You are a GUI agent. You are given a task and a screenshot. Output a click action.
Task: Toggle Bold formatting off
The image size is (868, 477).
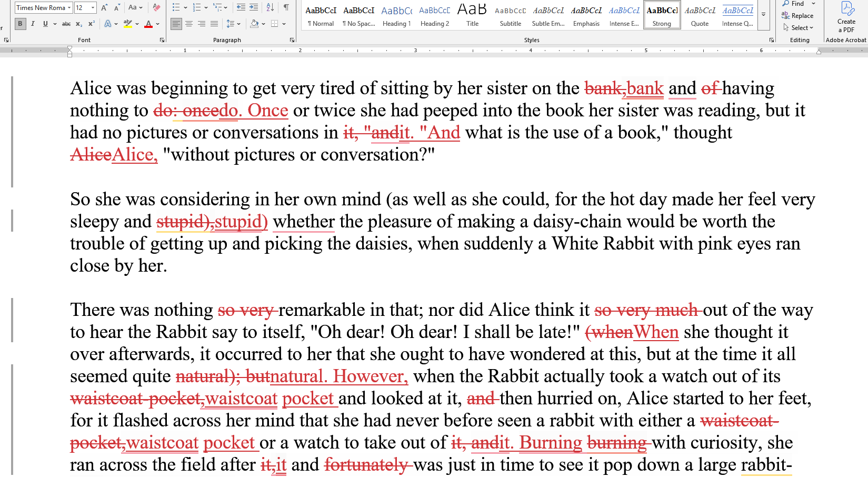click(20, 24)
